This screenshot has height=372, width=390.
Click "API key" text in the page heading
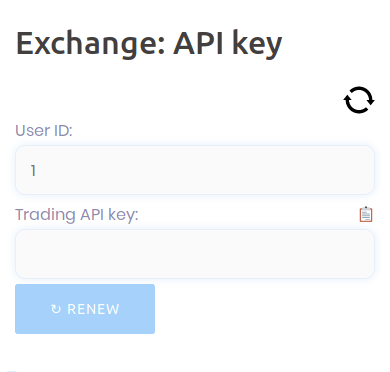(228, 44)
